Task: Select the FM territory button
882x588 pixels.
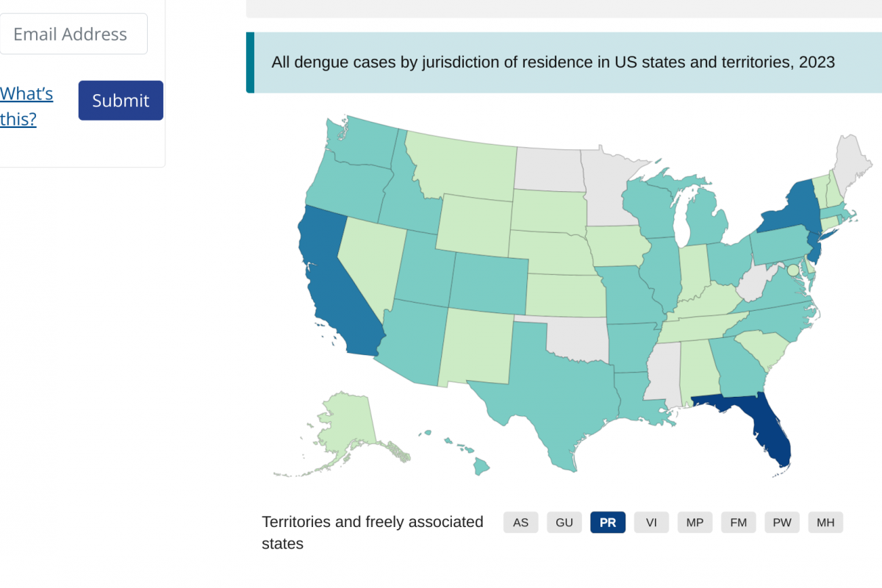Action: click(x=739, y=523)
